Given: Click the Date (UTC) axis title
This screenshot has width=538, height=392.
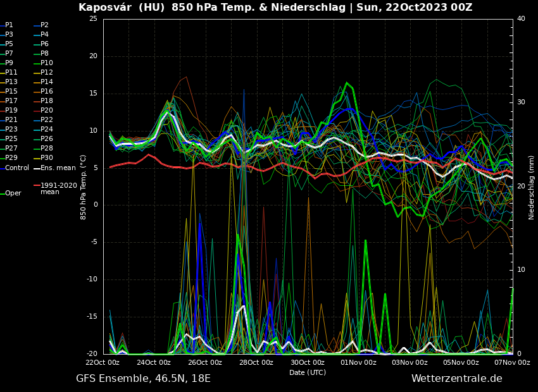Looking at the screenshot, I should pos(308,372).
